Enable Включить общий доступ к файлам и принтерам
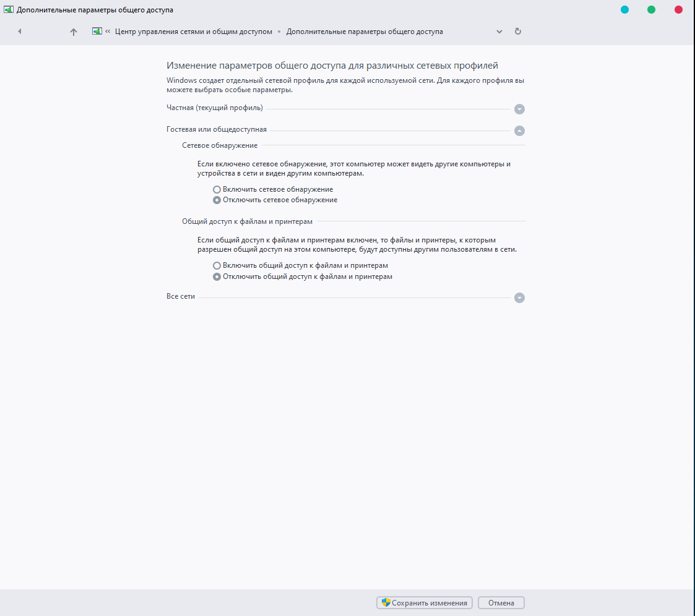 pyautogui.click(x=217, y=266)
